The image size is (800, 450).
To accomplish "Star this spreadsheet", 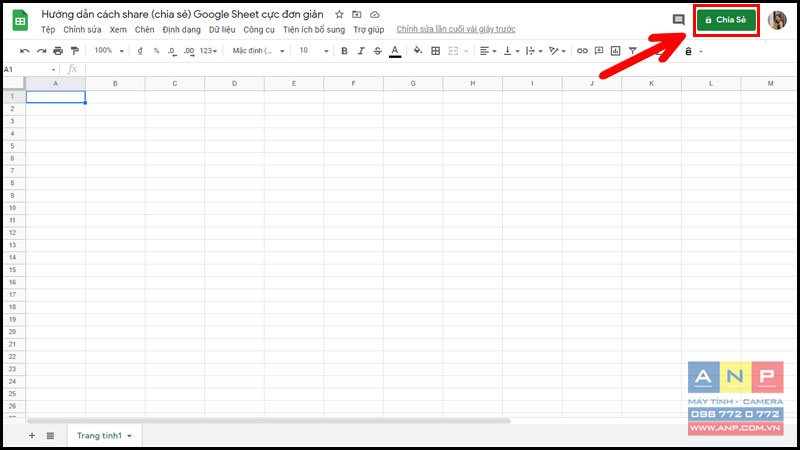I will click(339, 15).
